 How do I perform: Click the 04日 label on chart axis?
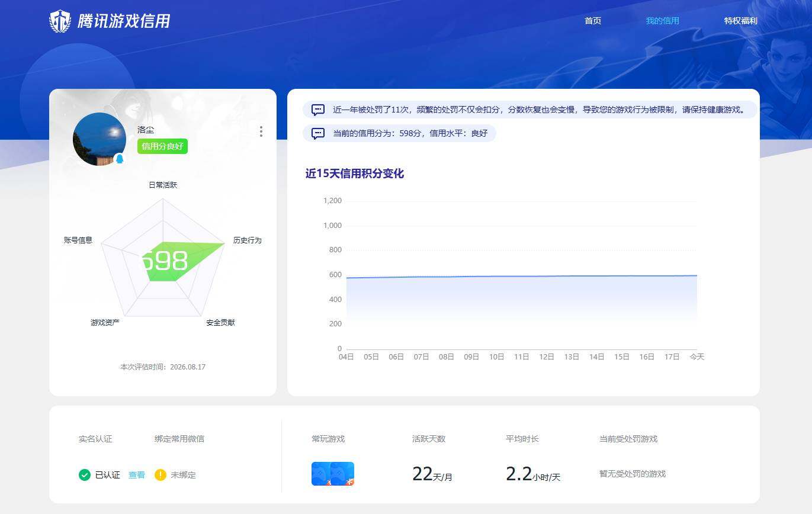pos(346,357)
